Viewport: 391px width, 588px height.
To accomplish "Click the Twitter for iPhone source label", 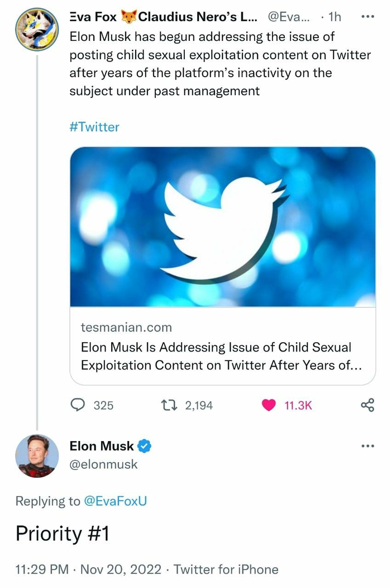I will coord(226,570).
